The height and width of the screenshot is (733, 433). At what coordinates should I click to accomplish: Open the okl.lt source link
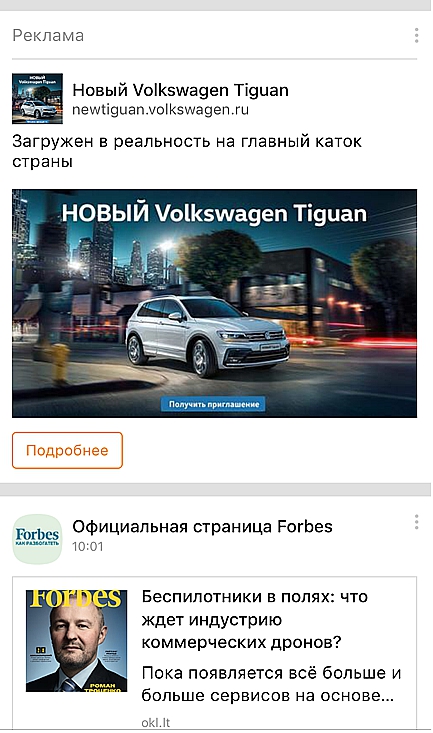[x=156, y=723]
